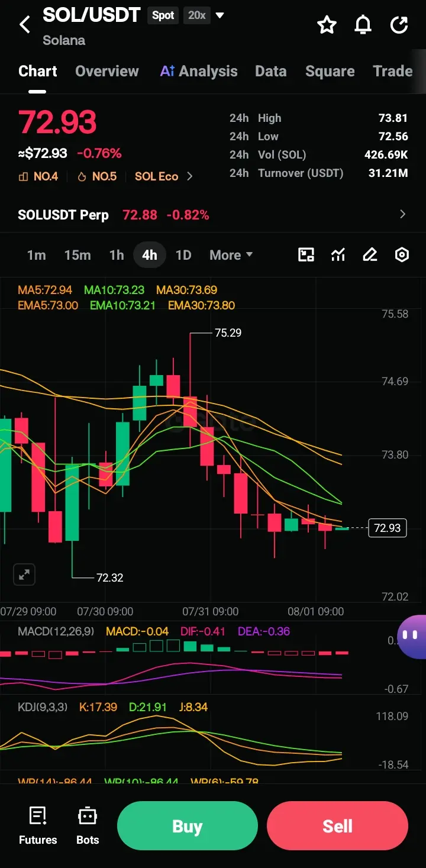Tap the 08/01 09:00 time axis label
The width and height of the screenshot is (426, 868).
(x=315, y=611)
